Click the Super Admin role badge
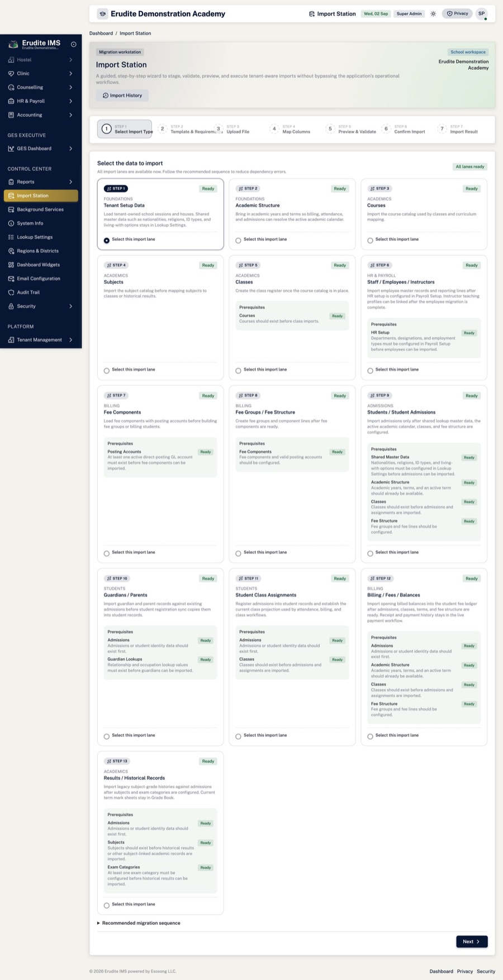 click(410, 13)
